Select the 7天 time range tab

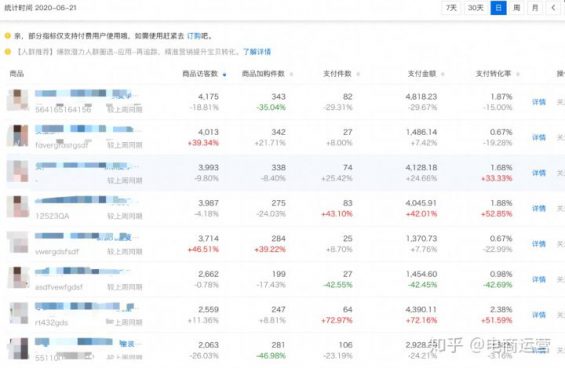point(451,8)
